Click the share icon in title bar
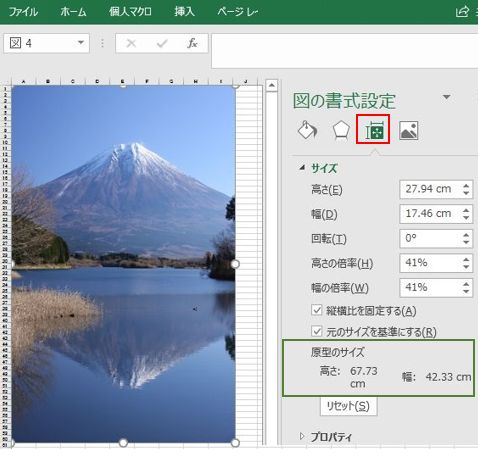 [462, 12]
